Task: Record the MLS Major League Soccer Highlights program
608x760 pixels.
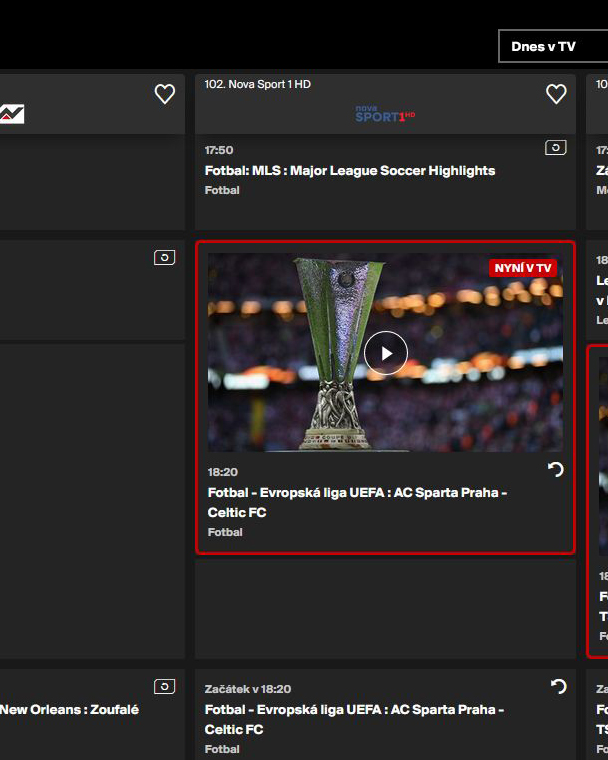Action: [x=555, y=148]
